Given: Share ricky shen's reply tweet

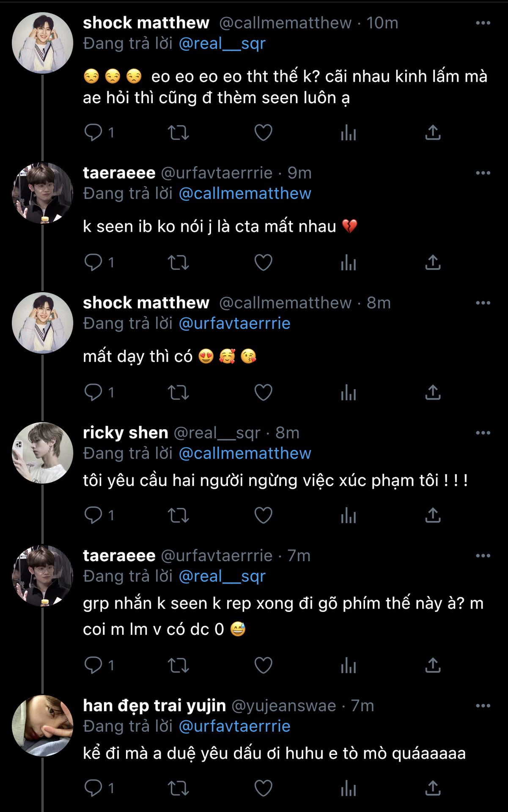Looking at the screenshot, I should click(x=433, y=515).
